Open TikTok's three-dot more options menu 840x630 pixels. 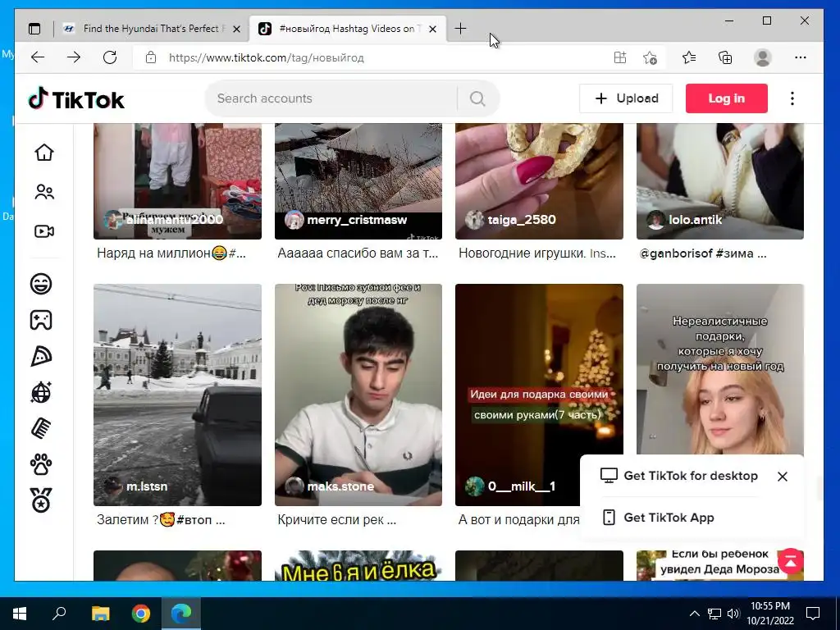[792, 98]
